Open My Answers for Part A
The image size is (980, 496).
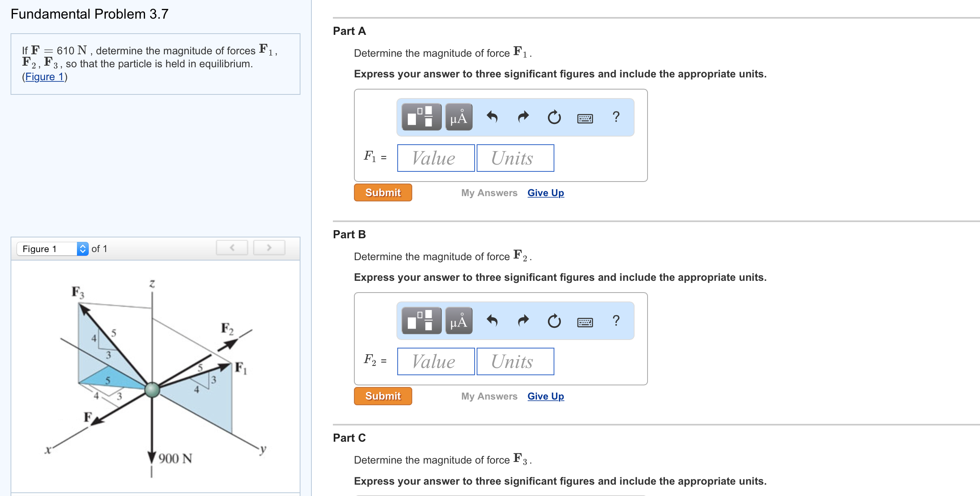[489, 193]
